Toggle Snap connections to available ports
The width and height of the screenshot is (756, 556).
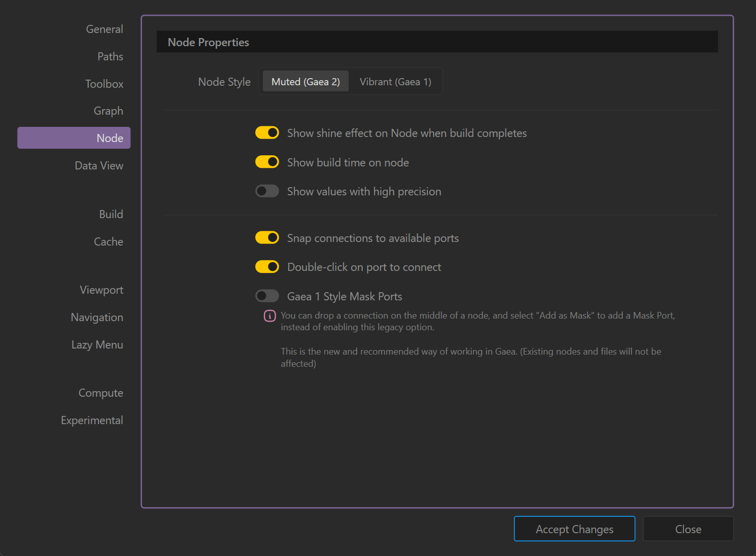[267, 237]
